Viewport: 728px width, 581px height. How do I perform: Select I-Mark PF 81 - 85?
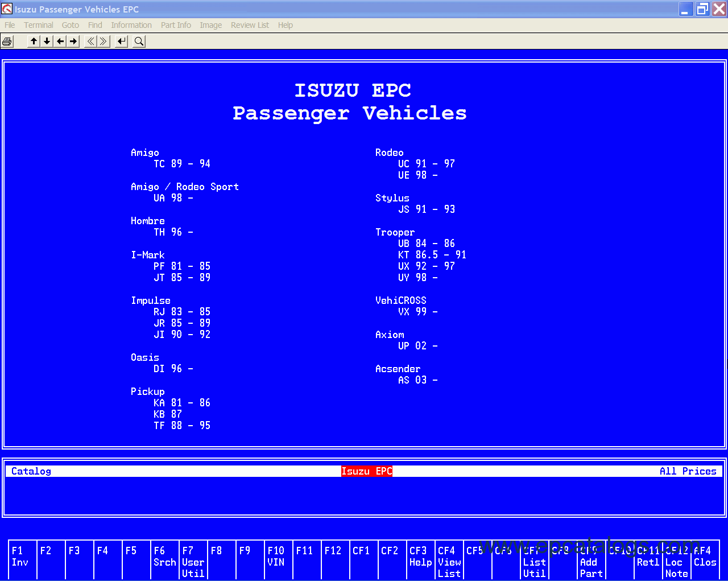pyautogui.click(x=182, y=266)
